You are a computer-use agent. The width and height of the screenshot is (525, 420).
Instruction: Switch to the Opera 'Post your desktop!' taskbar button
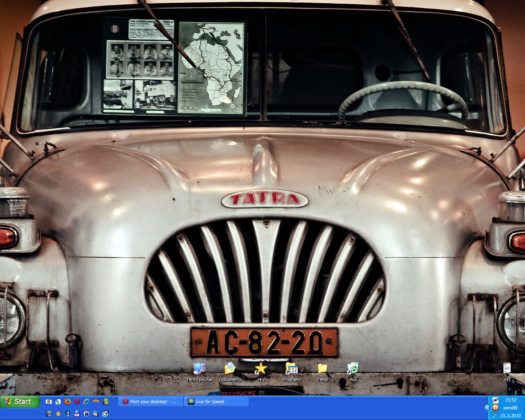(151, 402)
